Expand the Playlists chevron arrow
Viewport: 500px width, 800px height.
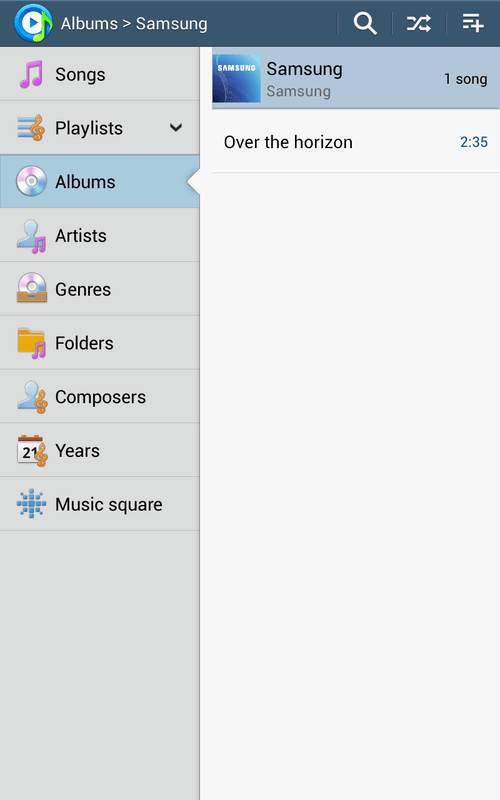176,128
